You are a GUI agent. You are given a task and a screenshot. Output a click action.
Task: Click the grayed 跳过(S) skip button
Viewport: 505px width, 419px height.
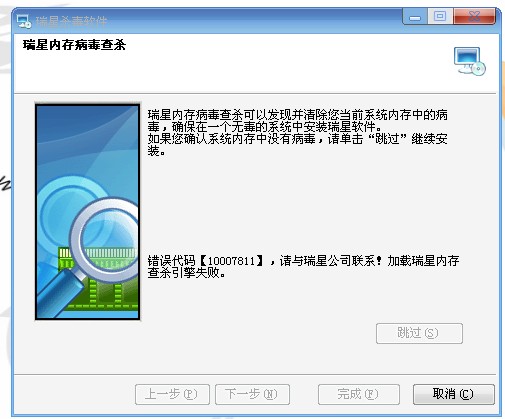coord(419,333)
